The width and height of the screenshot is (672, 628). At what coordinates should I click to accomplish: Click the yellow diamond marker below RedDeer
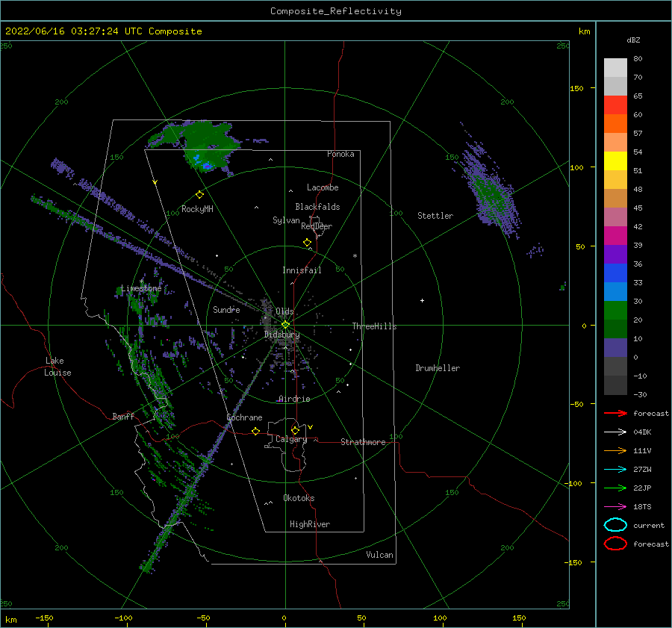click(307, 243)
